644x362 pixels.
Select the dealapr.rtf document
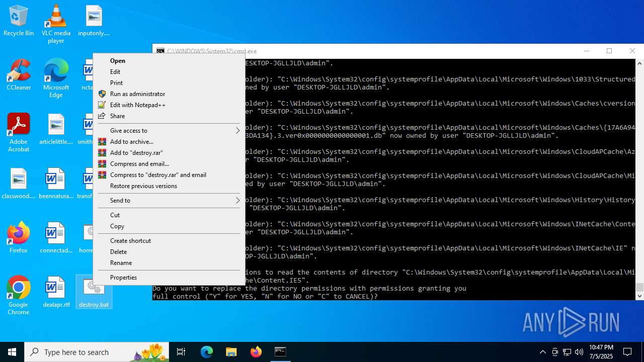click(56, 292)
